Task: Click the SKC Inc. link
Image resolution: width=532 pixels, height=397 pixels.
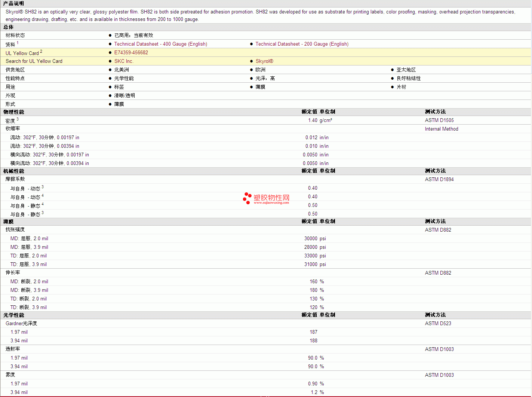Action: click(124, 61)
